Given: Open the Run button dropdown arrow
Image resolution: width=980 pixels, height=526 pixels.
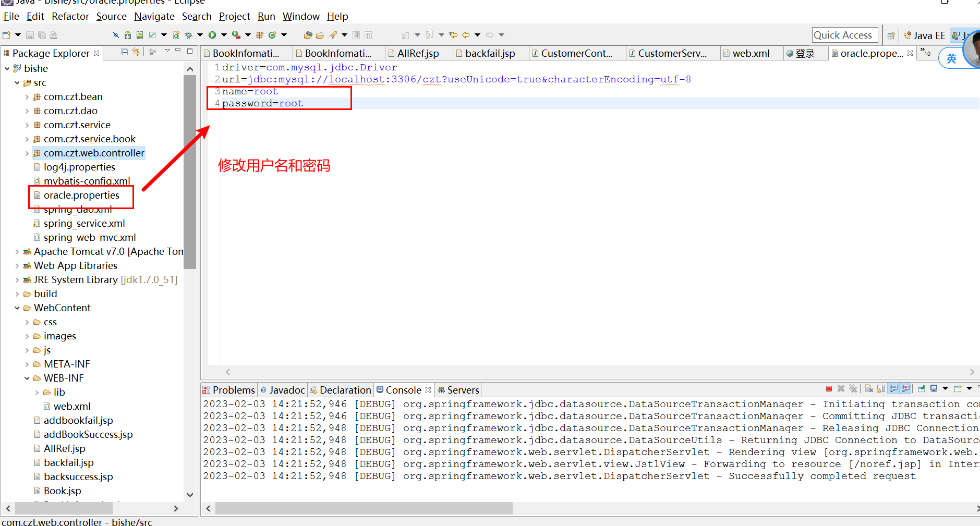Looking at the screenshot, I should coord(224,35).
